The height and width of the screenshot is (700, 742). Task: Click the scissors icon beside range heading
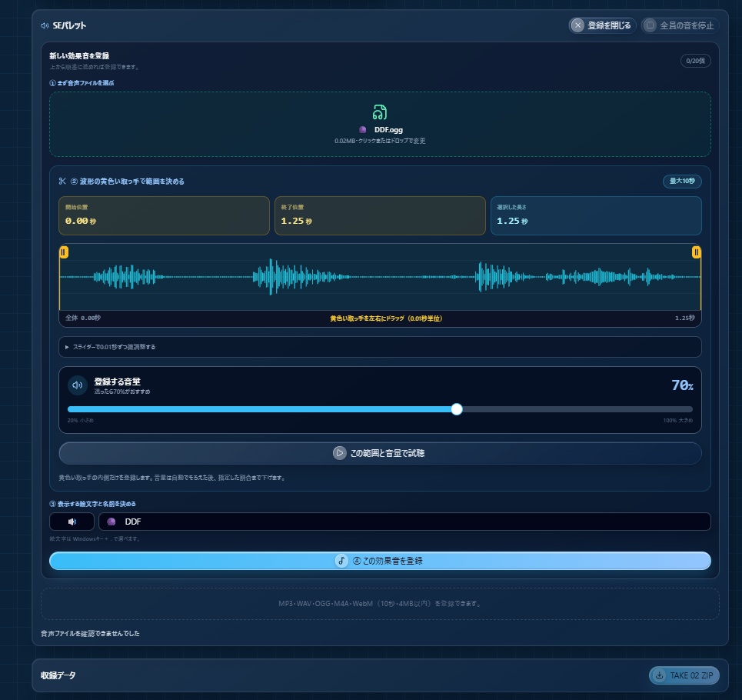click(62, 182)
